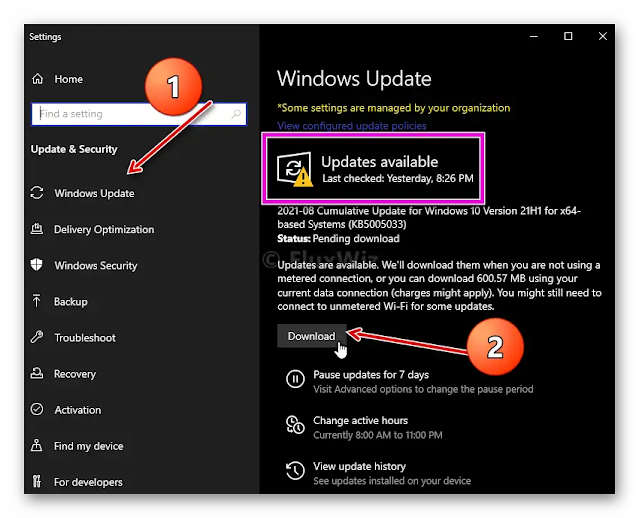Click See updates installed on your device
Image resolution: width=639 pixels, height=518 pixels.
coord(392,481)
